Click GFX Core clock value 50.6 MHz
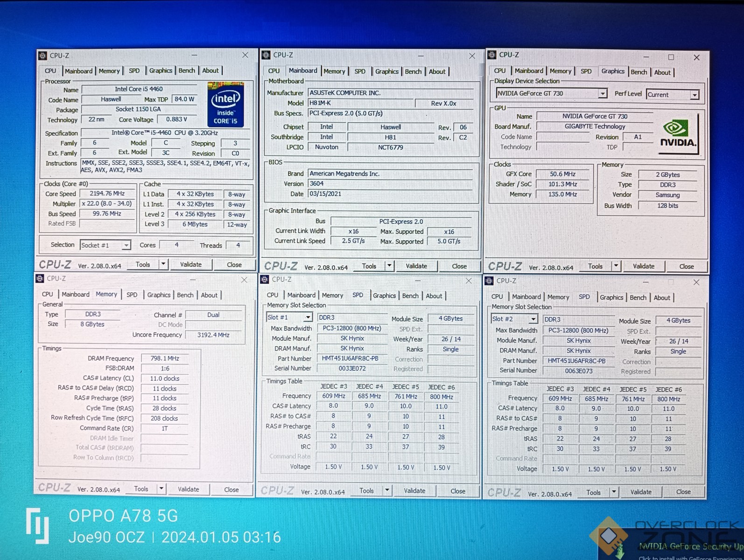Image resolution: width=744 pixels, height=560 pixels. tap(562, 174)
